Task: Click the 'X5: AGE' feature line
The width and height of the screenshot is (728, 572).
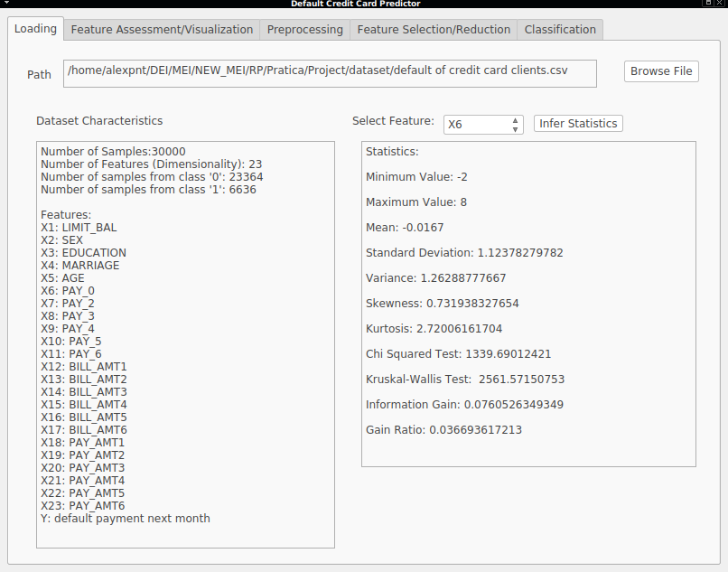Action: [x=62, y=278]
